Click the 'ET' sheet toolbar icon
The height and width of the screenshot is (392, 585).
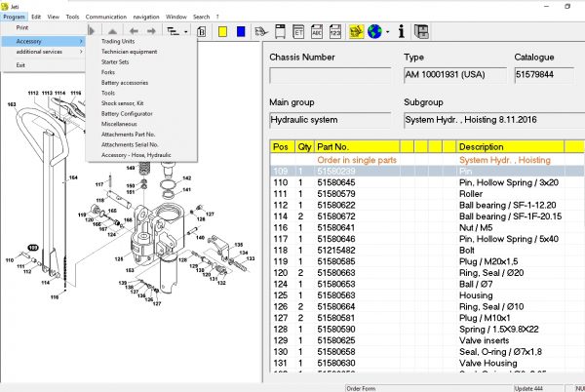click(x=298, y=32)
